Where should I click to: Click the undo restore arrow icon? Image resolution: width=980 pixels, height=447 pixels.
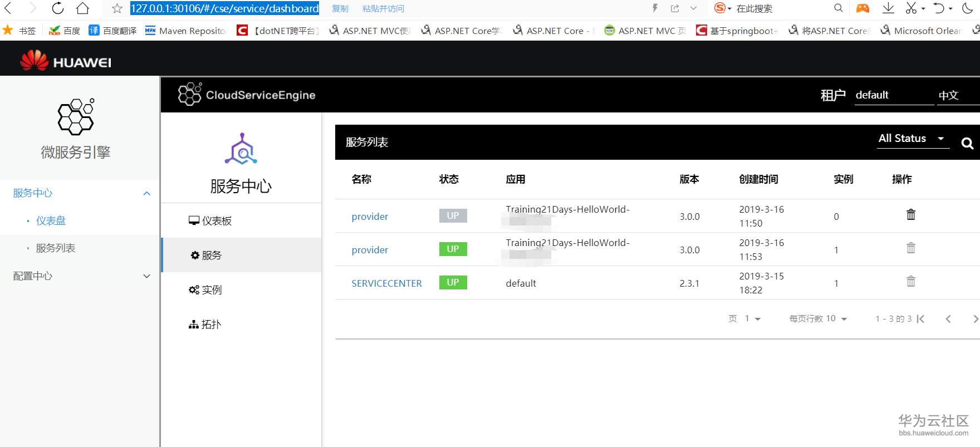pyautogui.click(x=939, y=8)
